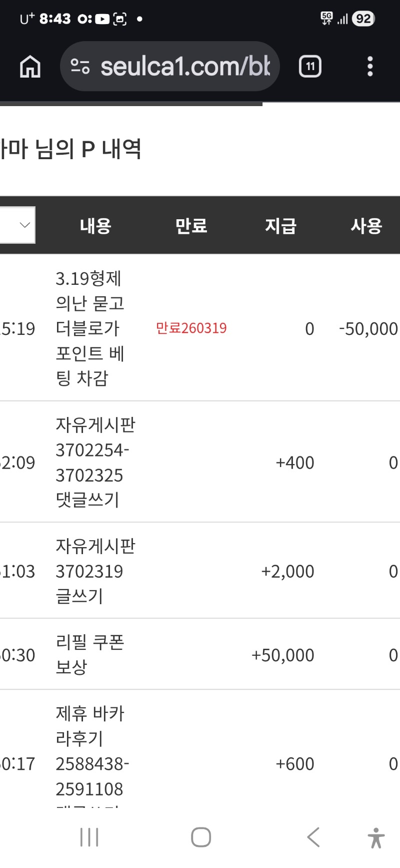Tap the Android back arrow
The height and width of the screenshot is (868, 400).
click(313, 837)
